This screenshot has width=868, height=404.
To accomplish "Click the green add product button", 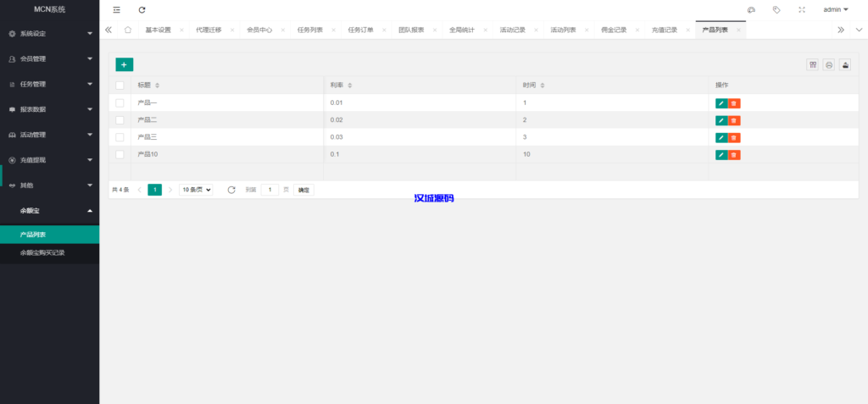I will click(124, 64).
